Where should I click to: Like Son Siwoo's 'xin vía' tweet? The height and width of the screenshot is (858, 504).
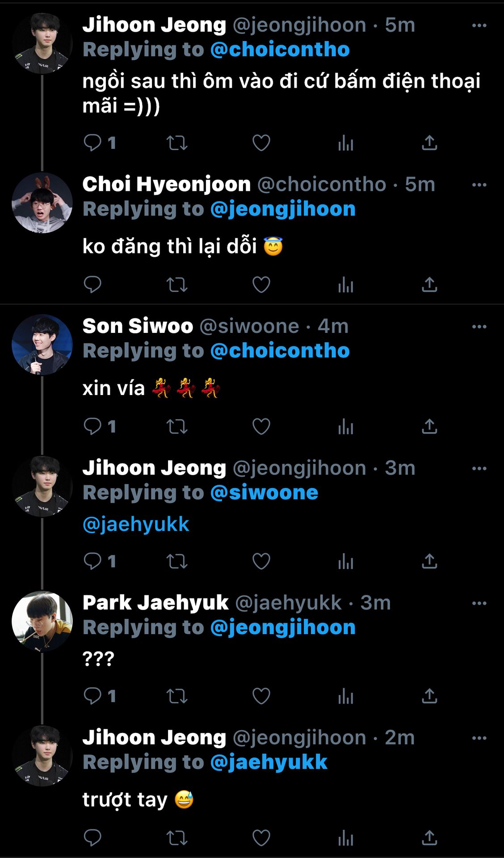[261, 426]
